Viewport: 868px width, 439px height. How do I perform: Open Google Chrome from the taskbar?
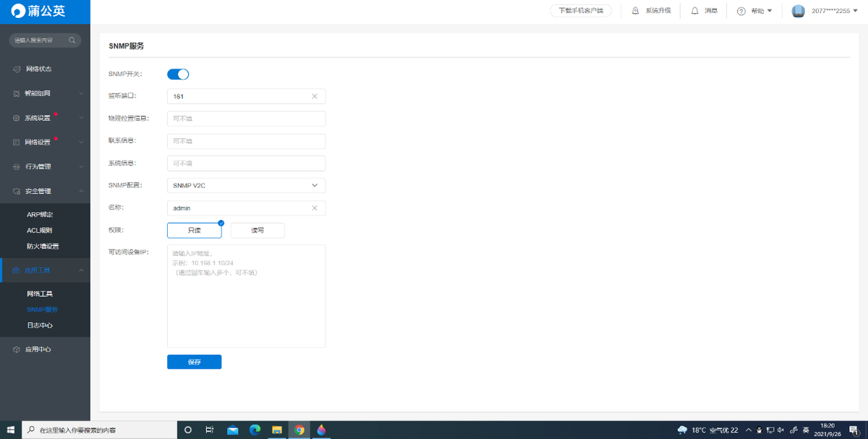coord(299,430)
